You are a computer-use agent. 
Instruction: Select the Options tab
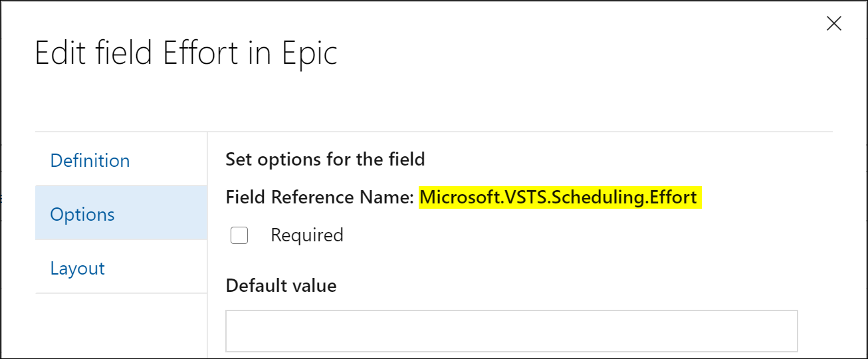[121, 214]
